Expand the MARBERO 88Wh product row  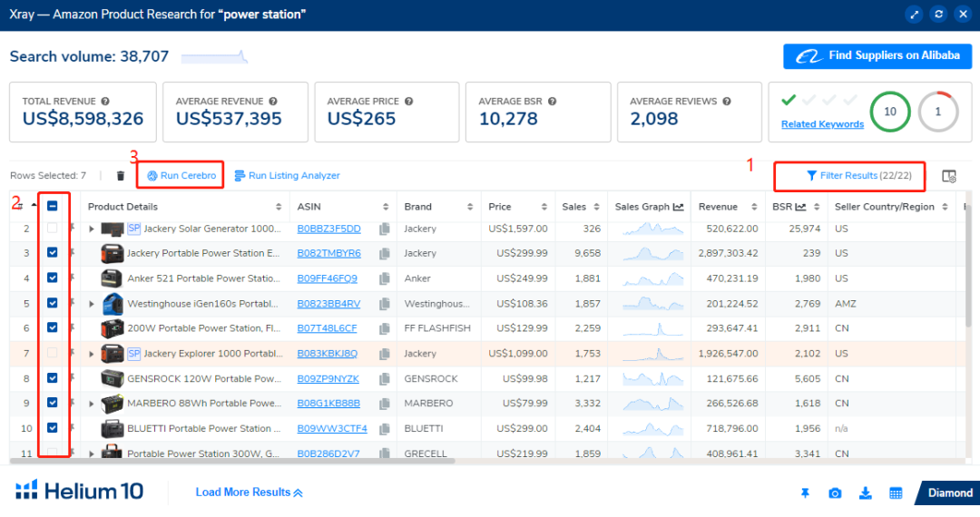click(x=92, y=404)
